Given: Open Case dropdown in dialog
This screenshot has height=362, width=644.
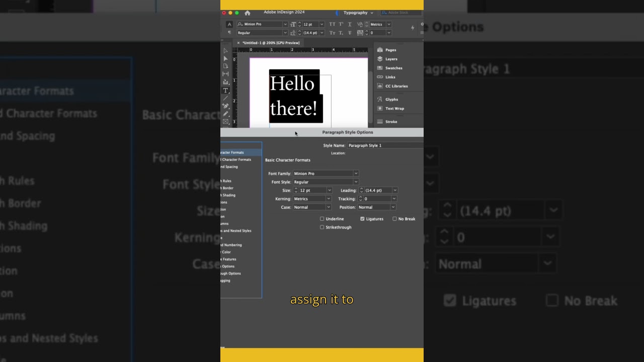Looking at the screenshot, I should coord(328,207).
